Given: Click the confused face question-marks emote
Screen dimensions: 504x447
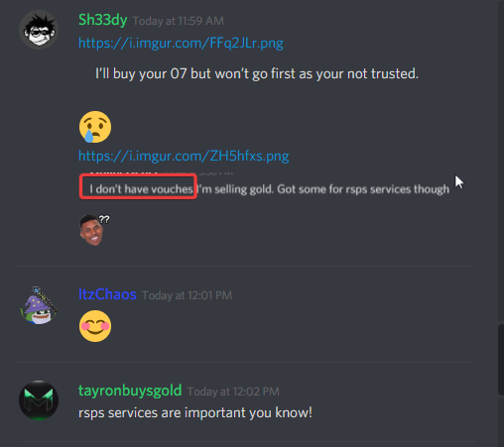Looking at the screenshot, I should pyautogui.click(x=94, y=230).
